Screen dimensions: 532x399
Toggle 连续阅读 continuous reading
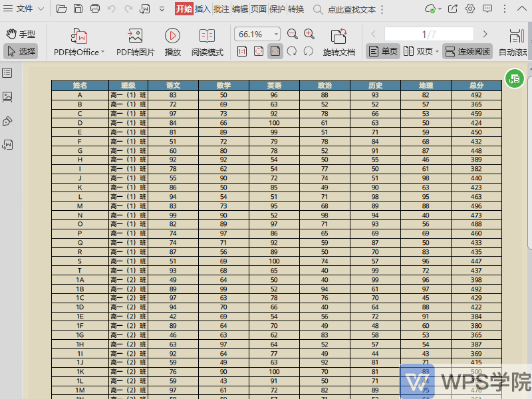pyautogui.click(x=467, y=52)
